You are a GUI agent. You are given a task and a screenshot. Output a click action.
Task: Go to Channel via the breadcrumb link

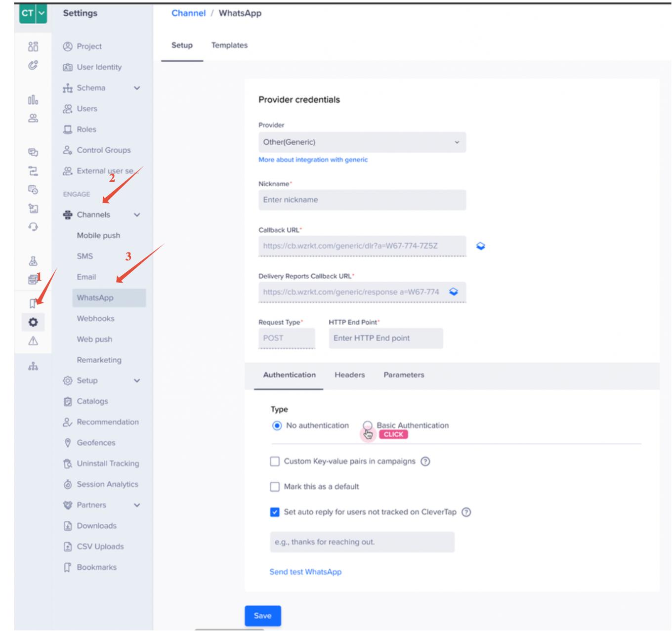pos(188,13)
